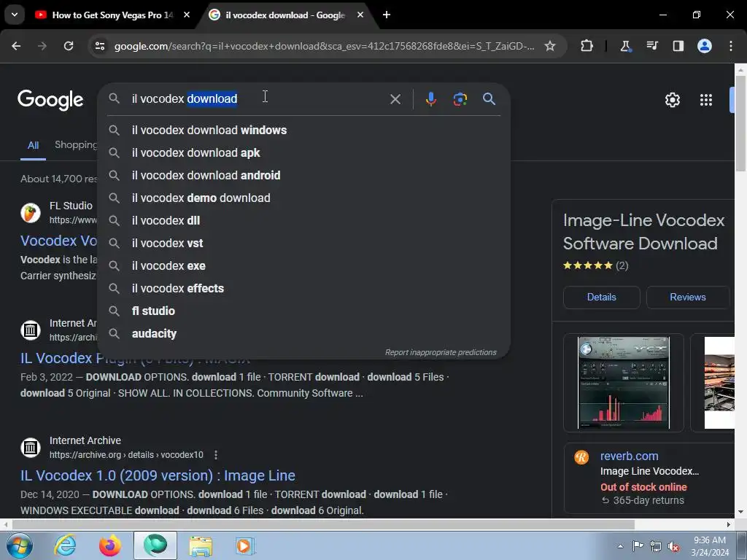Viewport: 747px width, 560px height.
Task: Choose suggestion 'il vocodex demo download'
Action: pos(303,198)
